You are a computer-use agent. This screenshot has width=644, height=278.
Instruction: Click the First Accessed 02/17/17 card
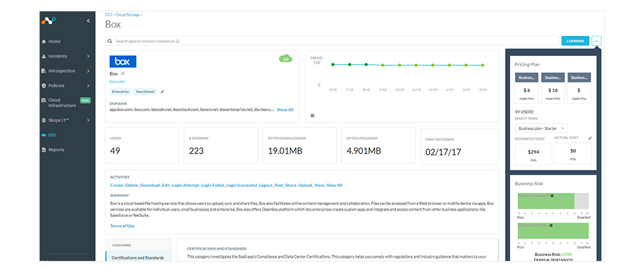point(460,147)
